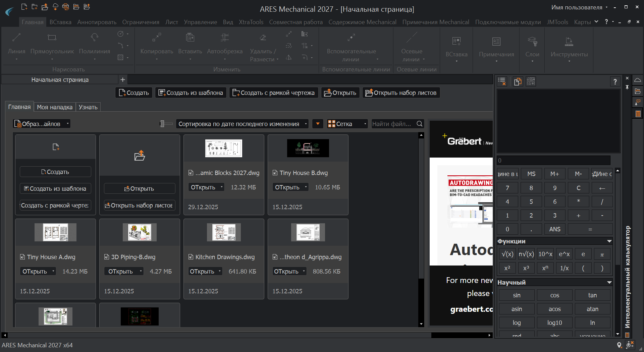This screenshot has height=352, width=644.
Task: Open the cloud storage side panel icon
Action: [638, 80]
